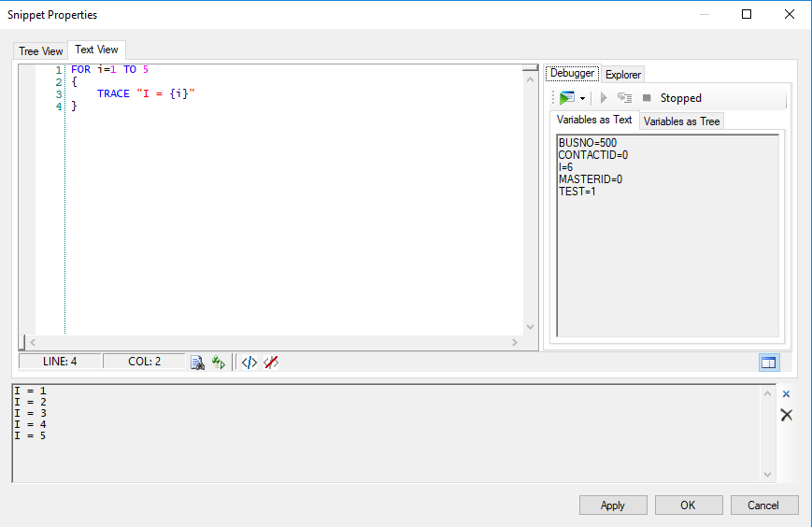Screen dimensions: 812x527
Task: Click the Cancel button
Action: click(x=763, y=506)
